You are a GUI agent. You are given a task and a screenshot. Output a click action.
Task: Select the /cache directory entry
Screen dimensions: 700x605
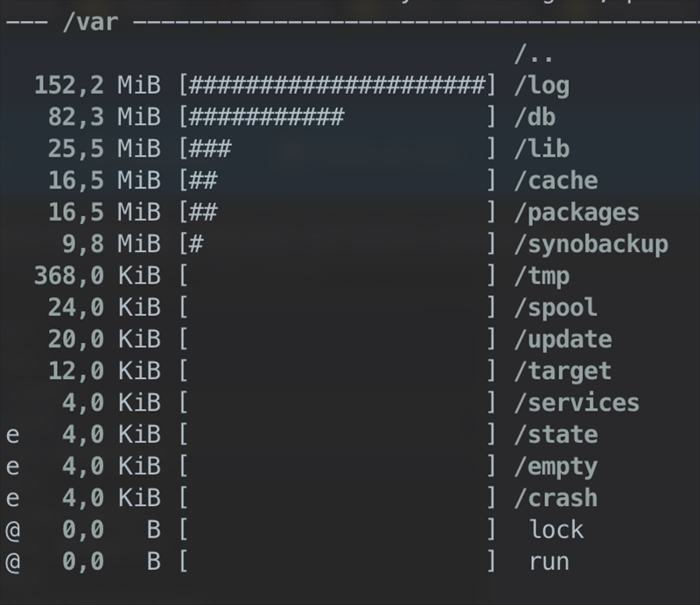[556, 180]
